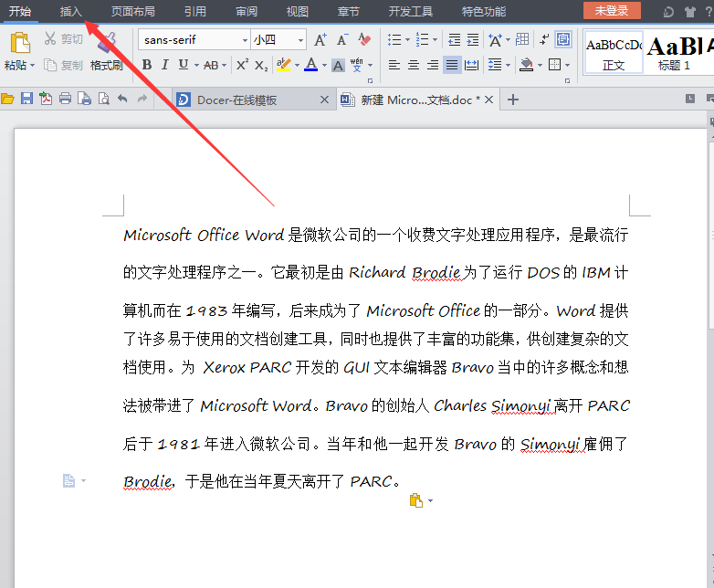Switch to 页面布局 tab

point(133,11)
